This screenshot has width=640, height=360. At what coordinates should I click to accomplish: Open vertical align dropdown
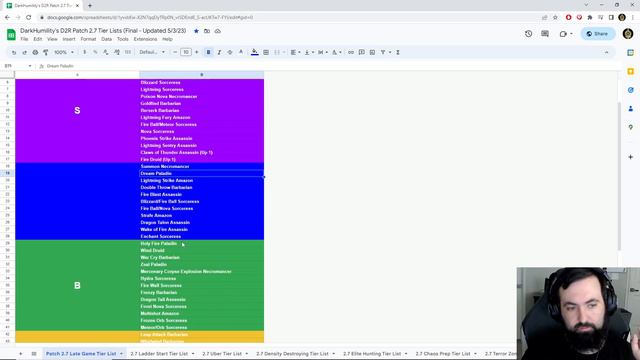309,52
